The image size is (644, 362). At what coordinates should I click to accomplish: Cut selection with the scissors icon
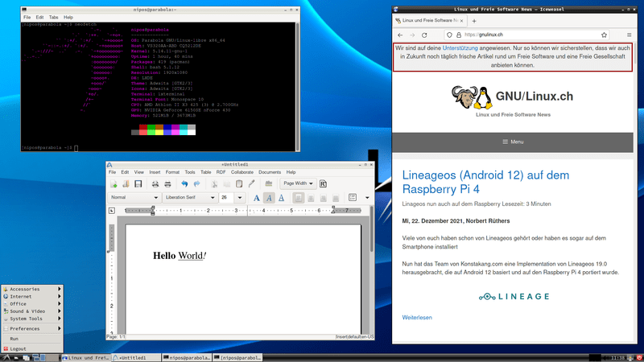click(214, 184)
